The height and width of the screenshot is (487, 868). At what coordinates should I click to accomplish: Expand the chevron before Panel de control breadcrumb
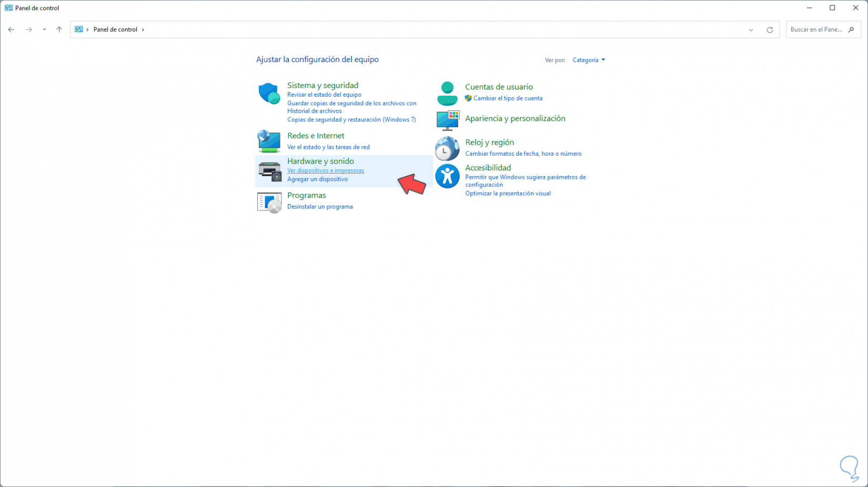87,29
